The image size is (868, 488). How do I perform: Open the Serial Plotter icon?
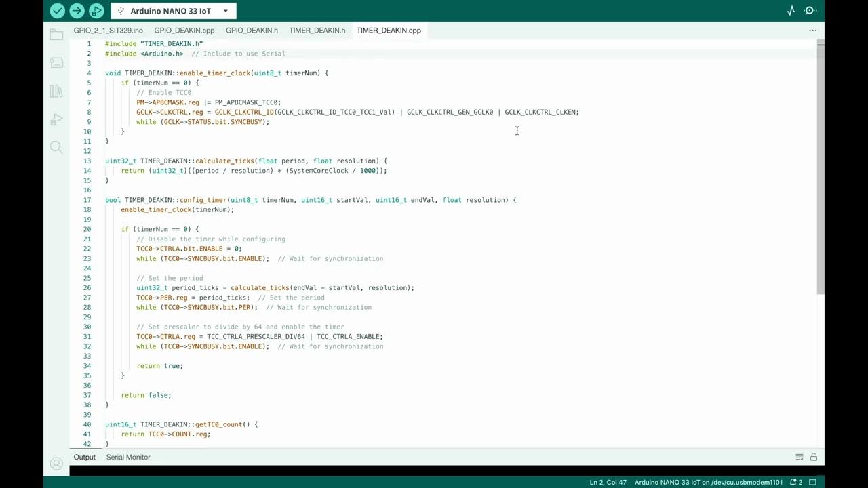click(791, 11)
